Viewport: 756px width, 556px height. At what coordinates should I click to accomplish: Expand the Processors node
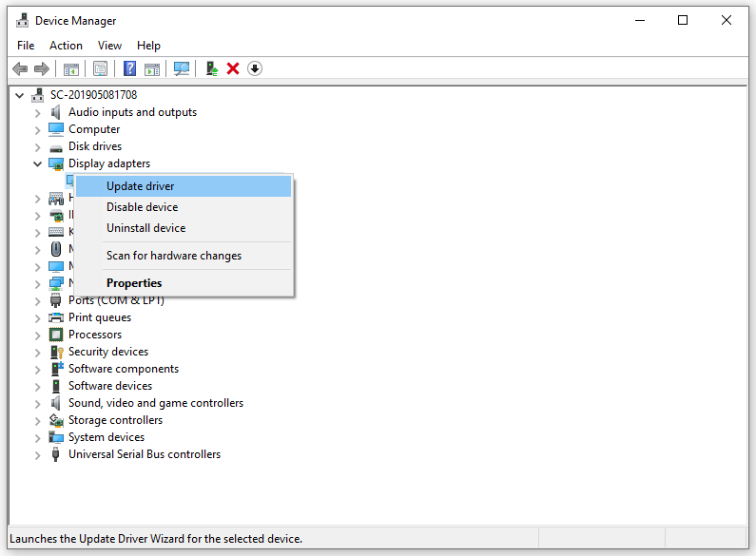point(38,336)
